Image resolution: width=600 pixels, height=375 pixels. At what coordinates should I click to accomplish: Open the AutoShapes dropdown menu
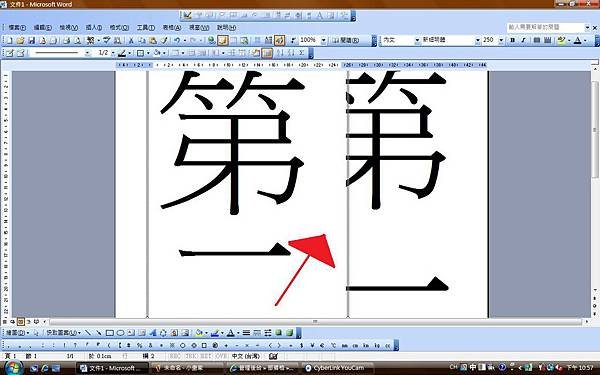64,333
